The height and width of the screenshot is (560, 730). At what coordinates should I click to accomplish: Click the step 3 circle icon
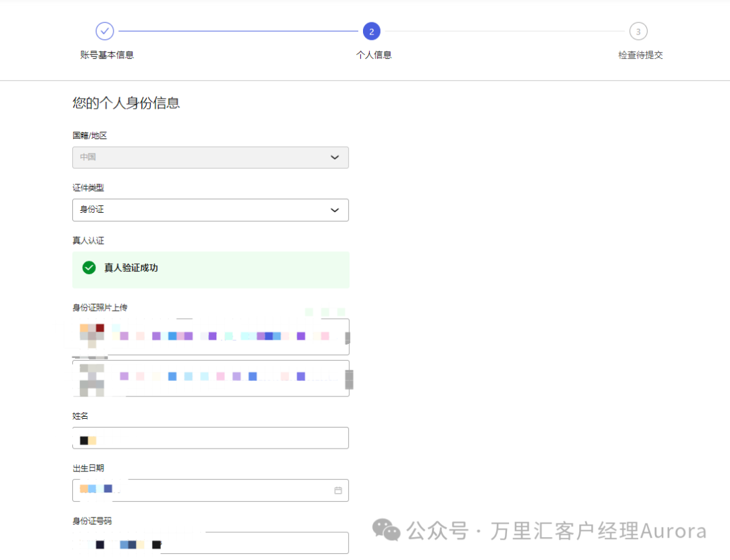639,31
